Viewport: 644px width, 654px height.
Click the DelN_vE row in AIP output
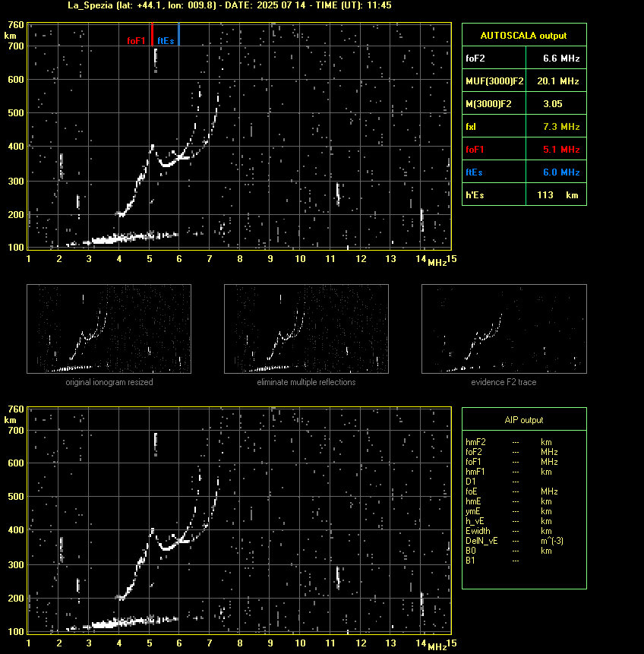tap(514, 541)
